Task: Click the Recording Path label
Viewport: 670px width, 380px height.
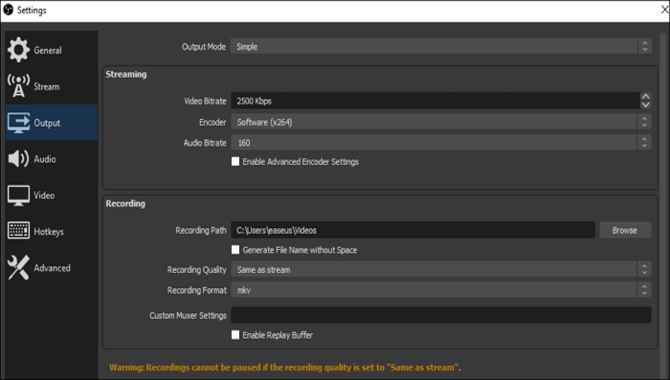Action: pyautogui.click(x=201, y=230)
